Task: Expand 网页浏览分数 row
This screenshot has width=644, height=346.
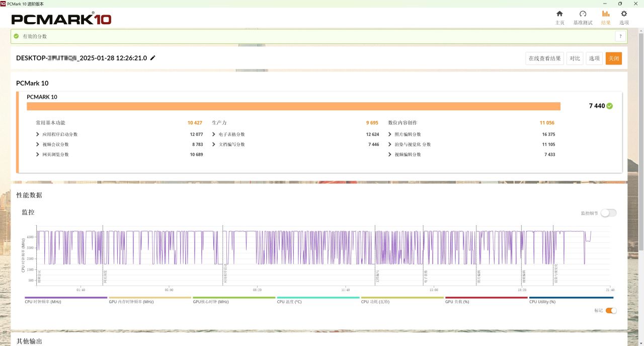Action: [38, 155]
